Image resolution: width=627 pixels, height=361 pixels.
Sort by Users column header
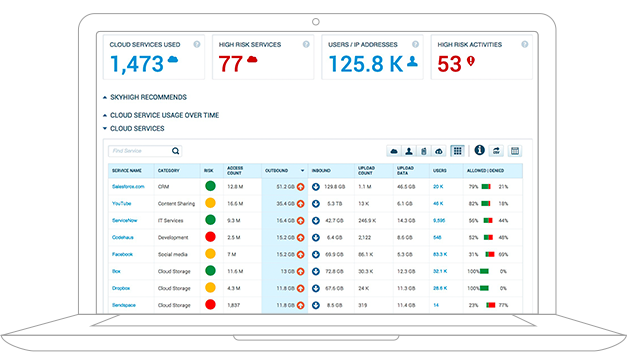(x=440, y=171)
